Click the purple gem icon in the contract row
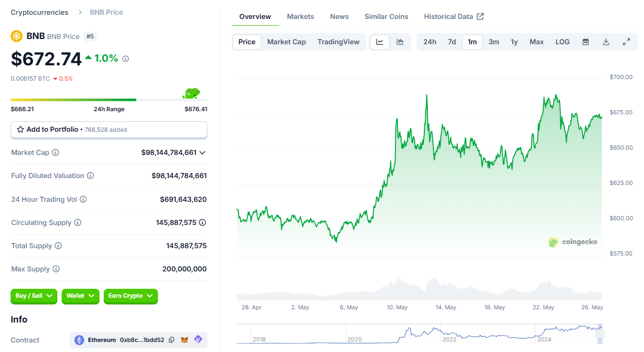Image resolution: width=644 pixels, height=352 pixels. (x=198, y=340)
